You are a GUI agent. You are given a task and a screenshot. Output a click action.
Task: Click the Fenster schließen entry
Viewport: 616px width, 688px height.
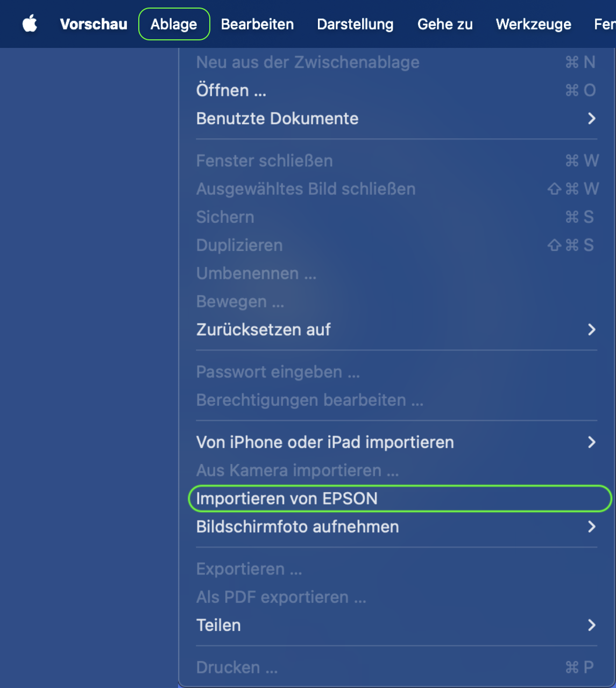tap(264, 161)
